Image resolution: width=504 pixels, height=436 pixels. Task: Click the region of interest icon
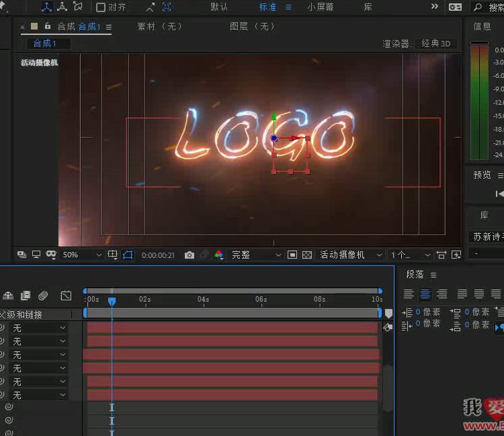292,255
